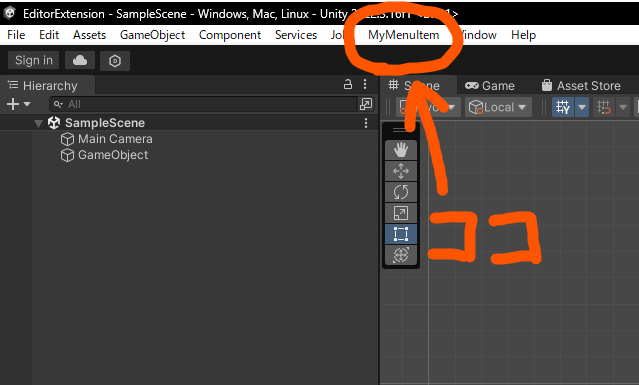The image size is (639, 385).
Task: Select the Hand view tool
Action: coord(401,150)
